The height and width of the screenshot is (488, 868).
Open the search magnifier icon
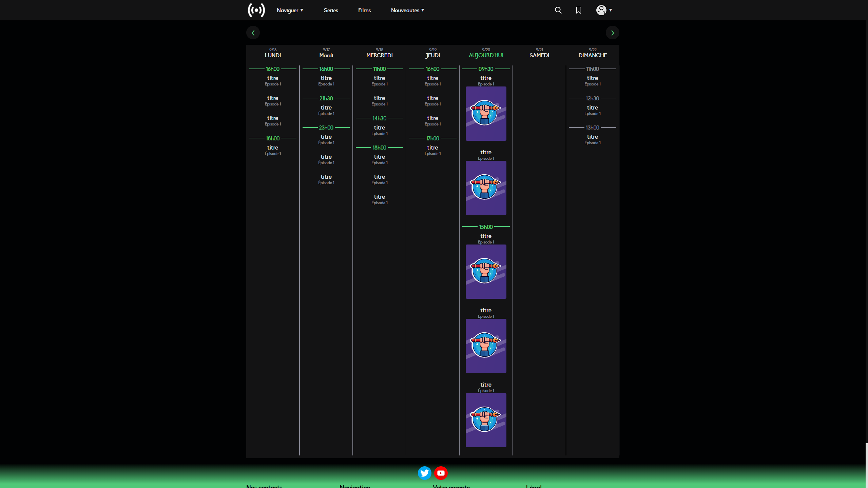pos(558,10)
